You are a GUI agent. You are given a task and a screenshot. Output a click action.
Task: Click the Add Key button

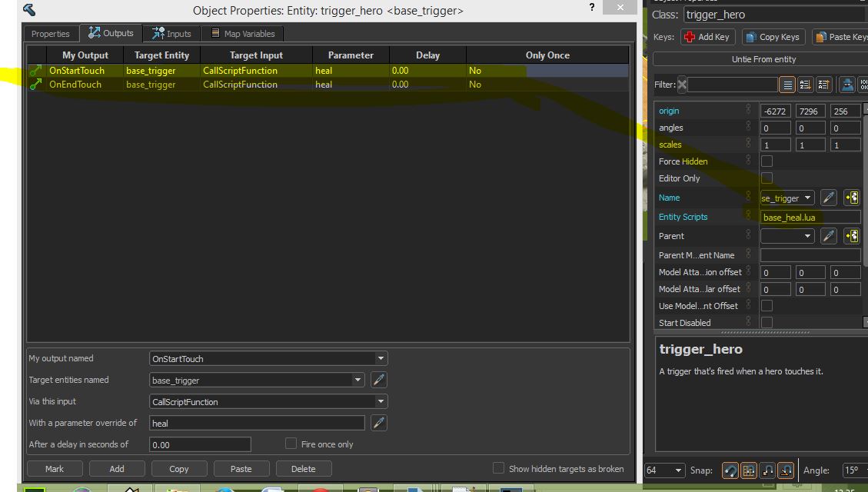click(707, 37)
